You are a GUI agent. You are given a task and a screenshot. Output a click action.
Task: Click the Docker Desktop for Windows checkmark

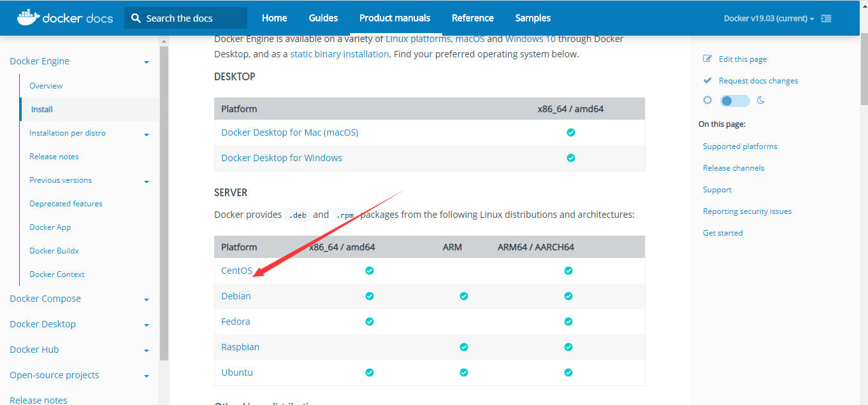pos(571,158)
